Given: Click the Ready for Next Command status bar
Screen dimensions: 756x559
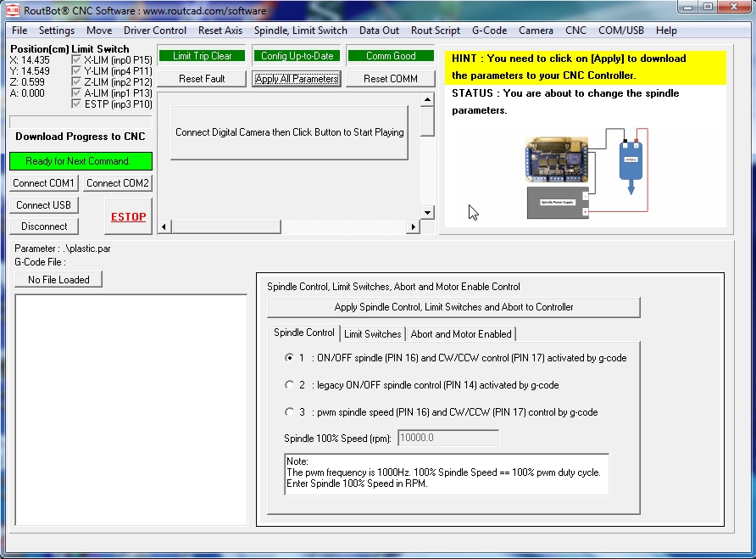Looking at the screenshot, I should click(81, 161).
